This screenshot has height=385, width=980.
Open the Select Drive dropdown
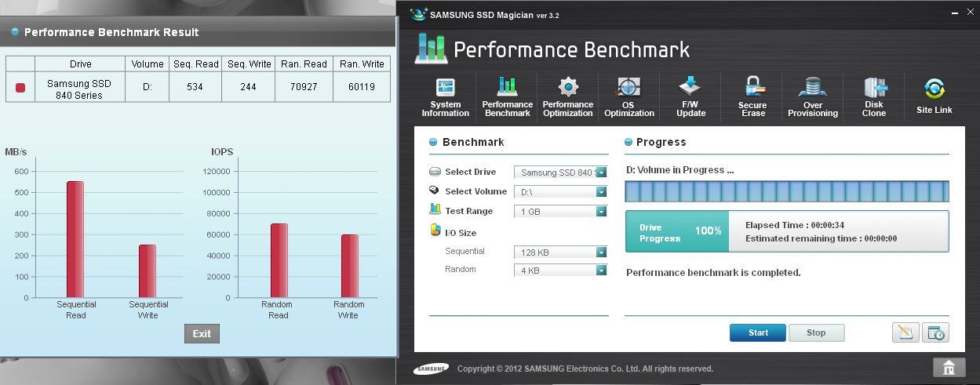[561, 173]
